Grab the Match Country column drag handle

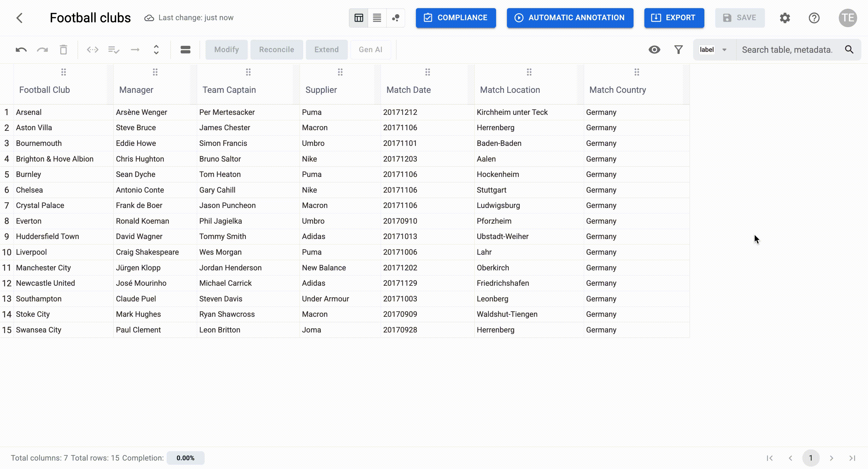coord(637,72)
